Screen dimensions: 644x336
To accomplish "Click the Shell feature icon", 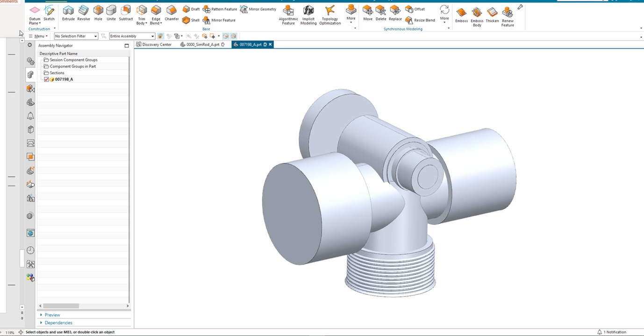I will [x=186, y=20].
